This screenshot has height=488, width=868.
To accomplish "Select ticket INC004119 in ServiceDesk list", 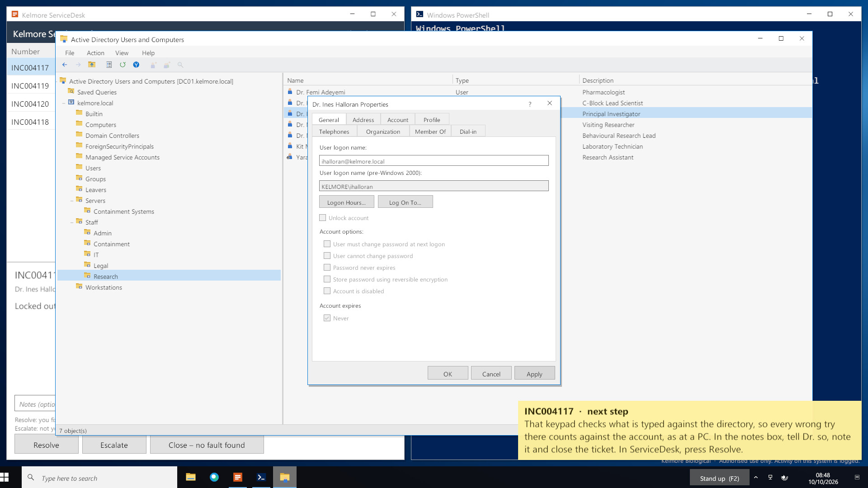I will pyautogui.click(x=30, y=86).
